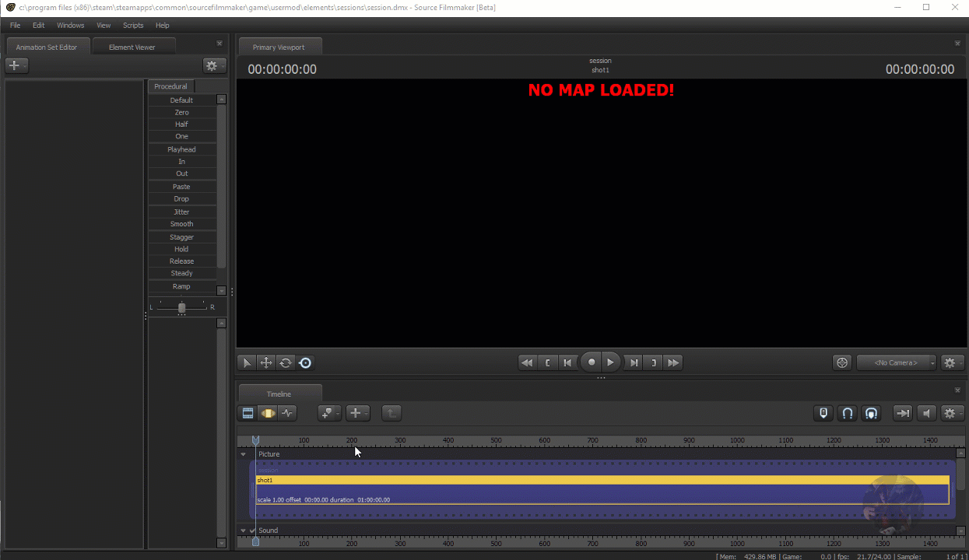Click the preset list scrollbar down arrow
The width and height of the screenshot is (969, 560).
point(222,291)
